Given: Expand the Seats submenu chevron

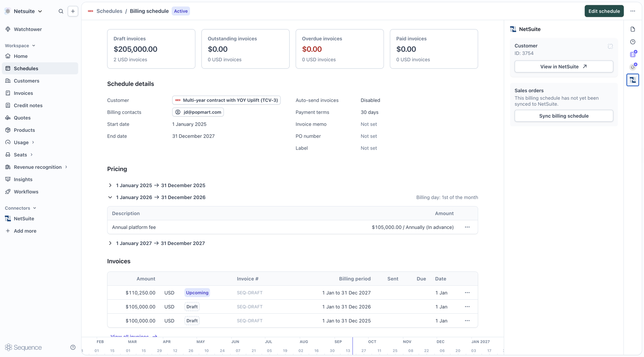Looking at the screenshot, I should point(32,155).
